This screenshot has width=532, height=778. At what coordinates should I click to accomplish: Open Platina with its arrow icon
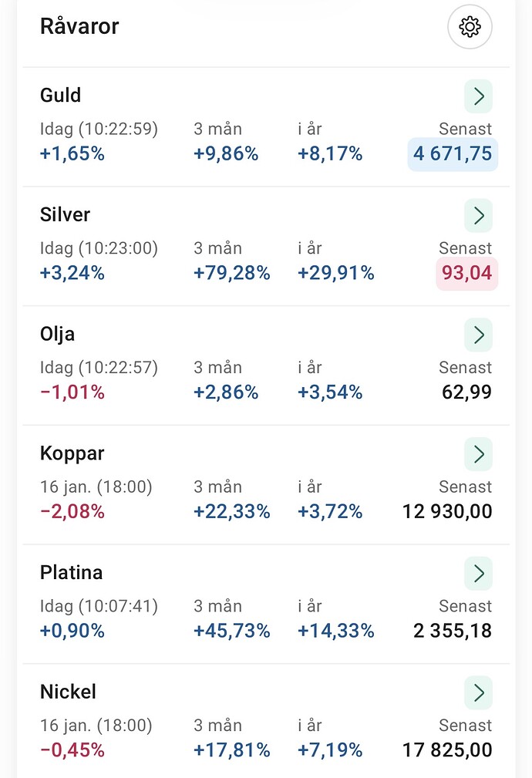click(x=478, y=573)
